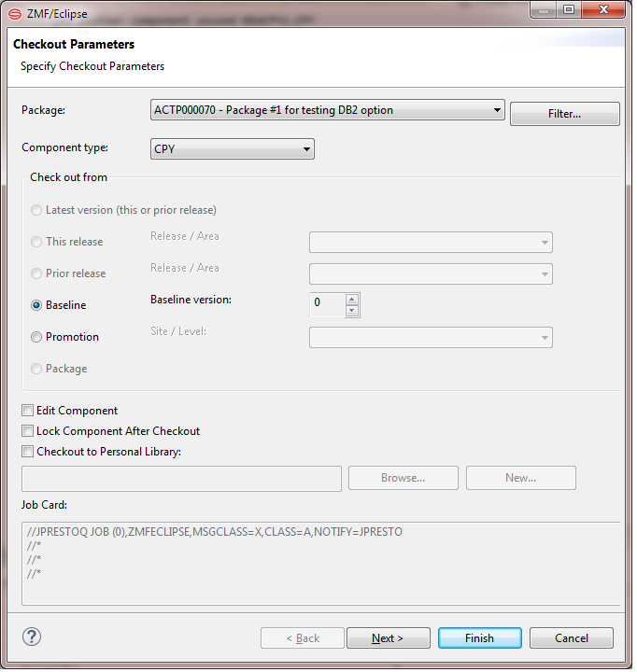637x672 pixels.
Task: Choose the This release radio option
Action: [x=36, y=242]
